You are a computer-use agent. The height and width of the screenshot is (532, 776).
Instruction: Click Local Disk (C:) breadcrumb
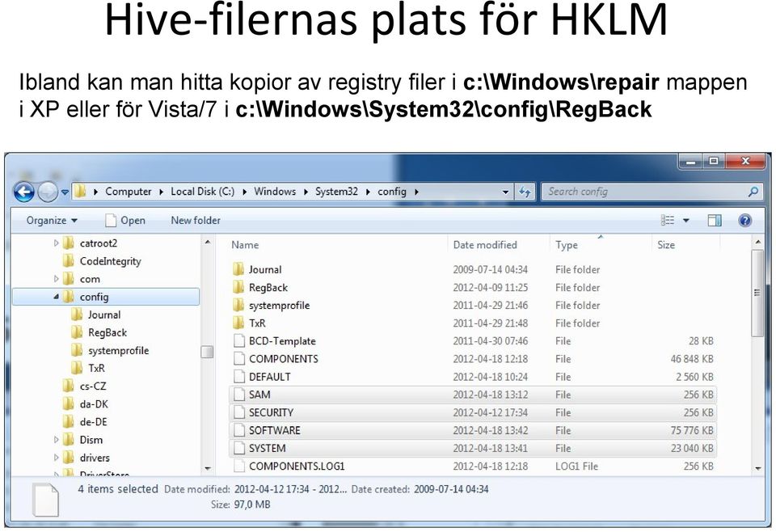click(202, 192)
